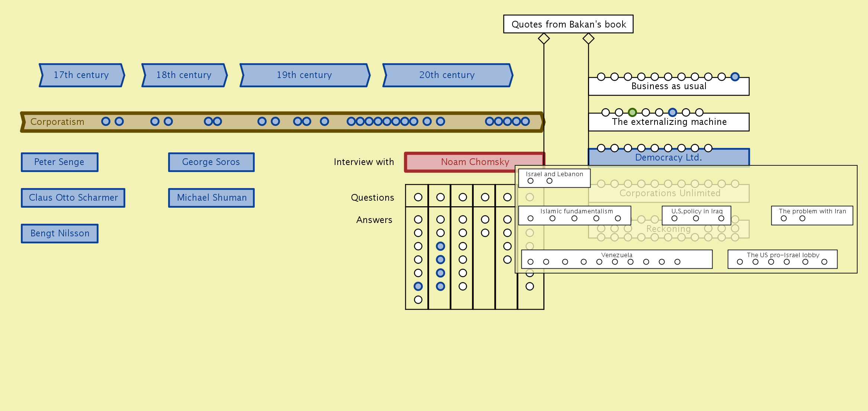
Task: Expand the Corporatism timeline label
Action: [57, 122]
